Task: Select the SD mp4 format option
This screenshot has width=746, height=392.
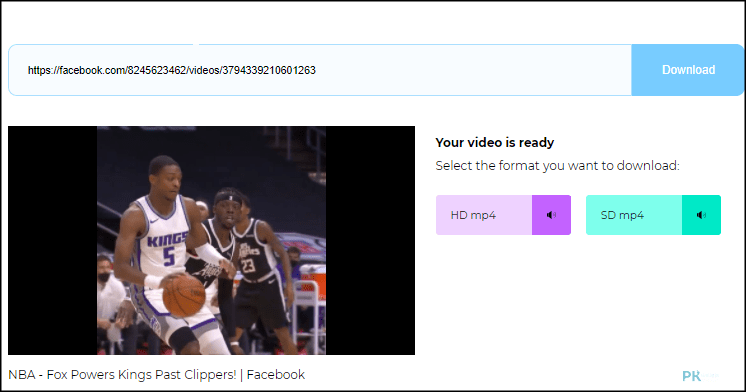Action: [x=634, y=215]
